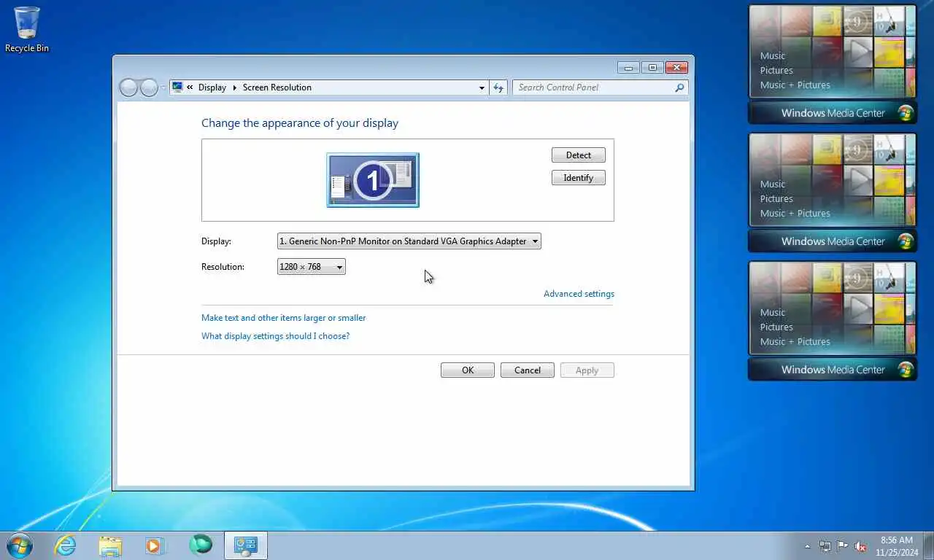Click the Screen Resolution taskbar button
The height and width of the screenshot is (560, 934).
[x=246, y=545]
